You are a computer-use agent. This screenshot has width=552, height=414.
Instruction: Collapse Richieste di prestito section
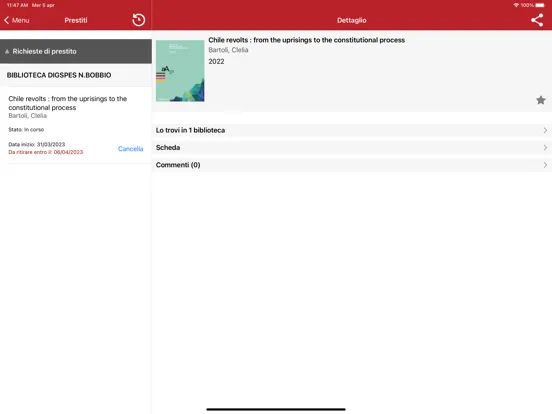click(76, 51)
